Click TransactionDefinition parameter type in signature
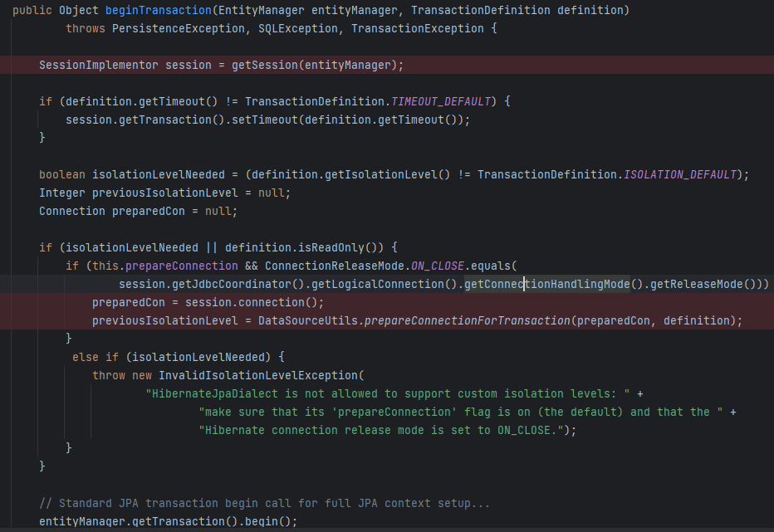Image resolution: width=774 pixels, height=532 pixels. (480, 10)
